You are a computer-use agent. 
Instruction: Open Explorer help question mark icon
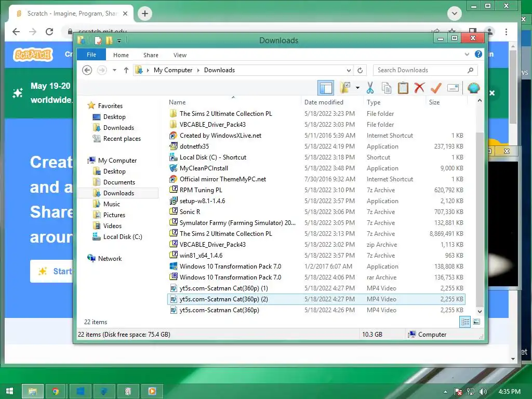click(478, 54)
